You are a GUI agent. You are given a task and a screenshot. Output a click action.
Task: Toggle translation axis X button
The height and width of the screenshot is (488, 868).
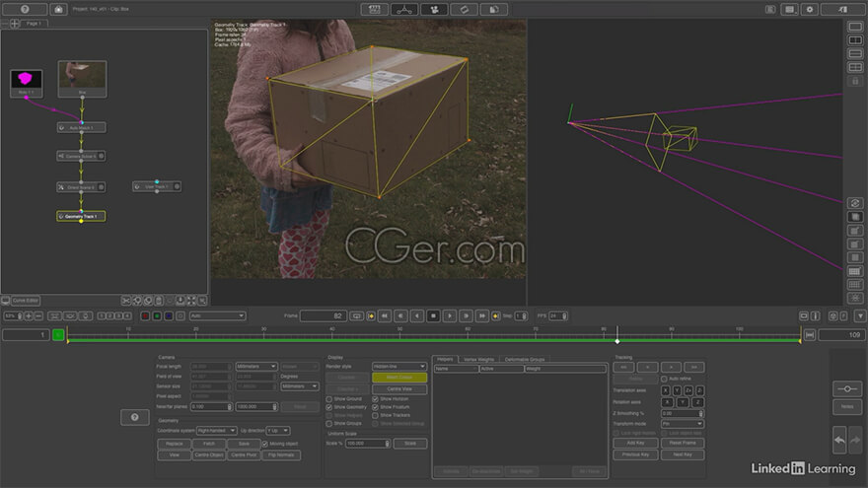point(666,390)
